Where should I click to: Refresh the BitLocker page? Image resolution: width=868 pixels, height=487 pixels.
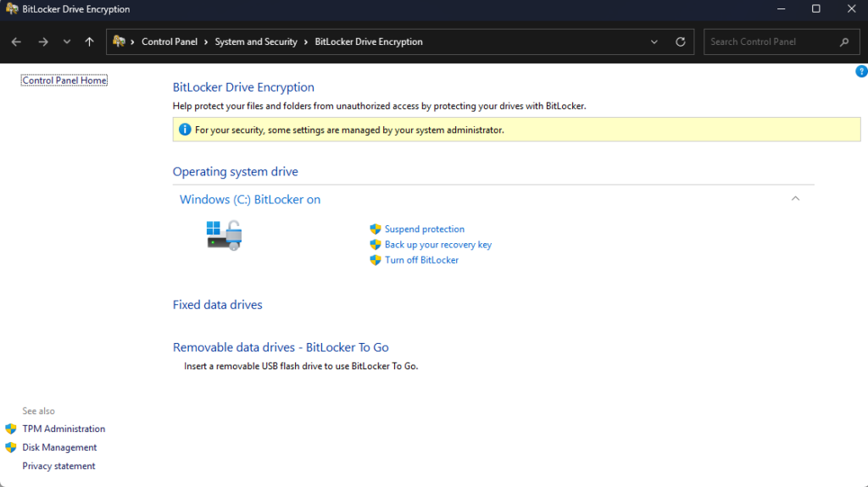click(x=681, y=42)
